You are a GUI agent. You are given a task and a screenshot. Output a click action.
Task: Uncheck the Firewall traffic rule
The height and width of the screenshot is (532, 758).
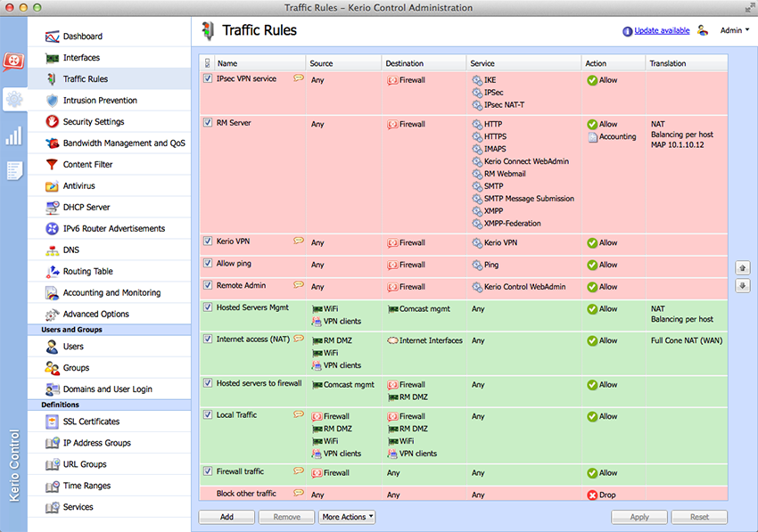[208, 471]
